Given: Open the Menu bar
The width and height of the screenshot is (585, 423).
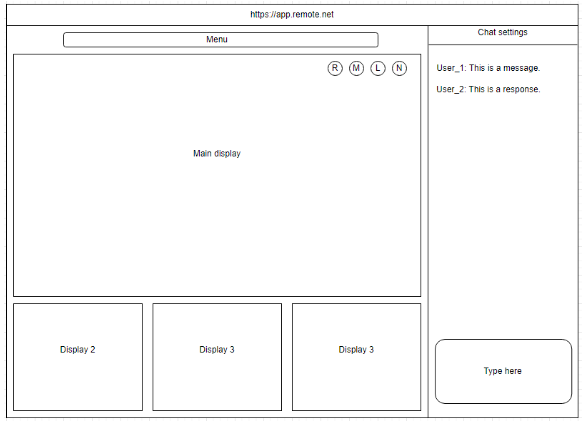Looking at the screenshot, I should pos(221,40).
